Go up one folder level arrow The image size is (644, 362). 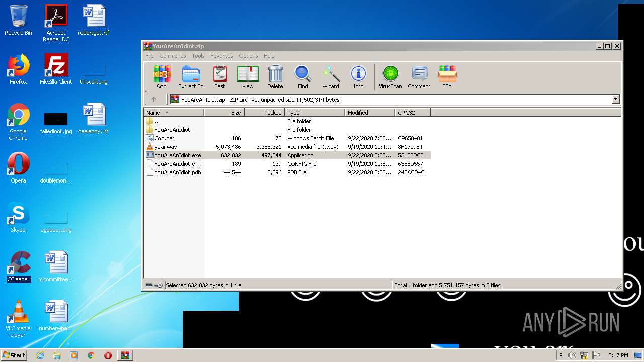point(154,100)
